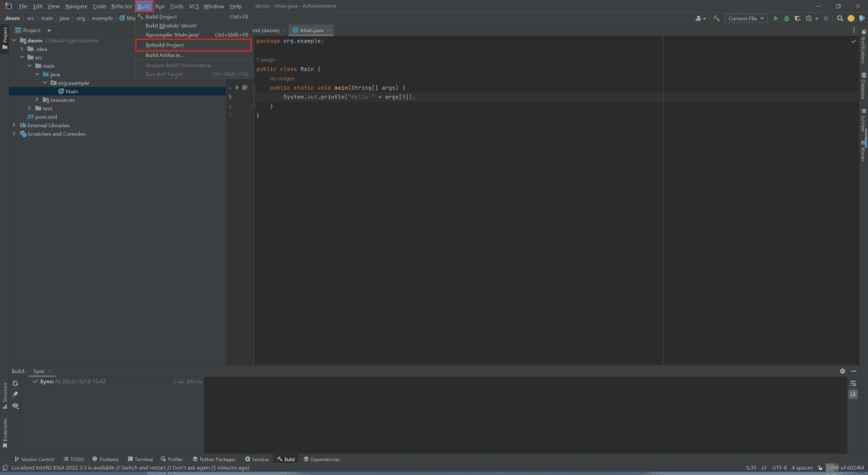
Task: Select pom.xml in the project tree
Action: (46, 117)
